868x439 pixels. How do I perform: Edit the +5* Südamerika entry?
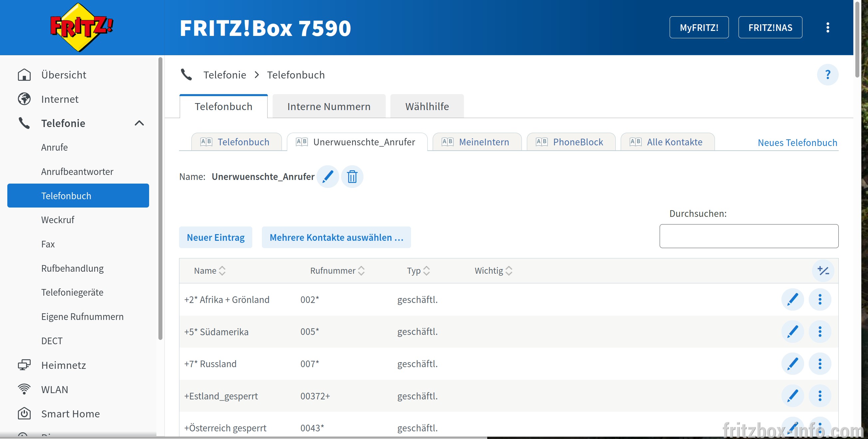792,332
